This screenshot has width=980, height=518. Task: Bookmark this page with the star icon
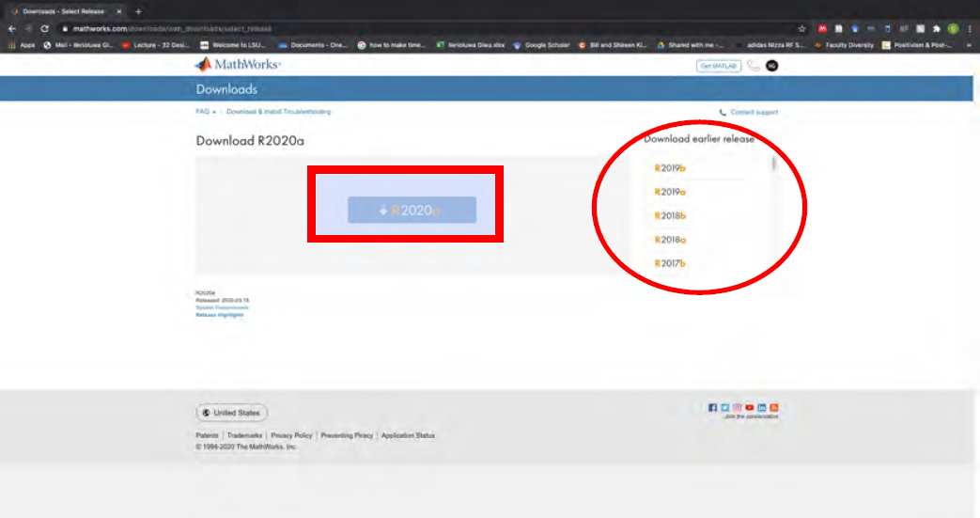click(801, 29)
